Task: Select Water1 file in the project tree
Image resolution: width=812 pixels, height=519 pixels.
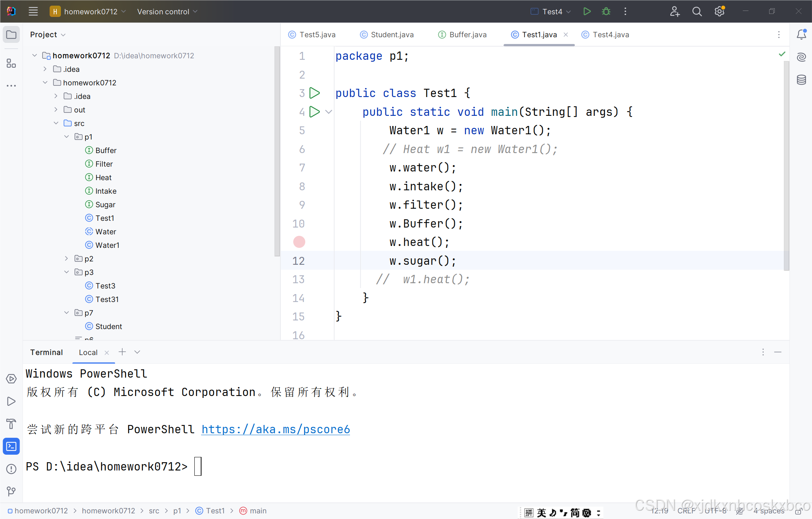Action: [108, 245]
